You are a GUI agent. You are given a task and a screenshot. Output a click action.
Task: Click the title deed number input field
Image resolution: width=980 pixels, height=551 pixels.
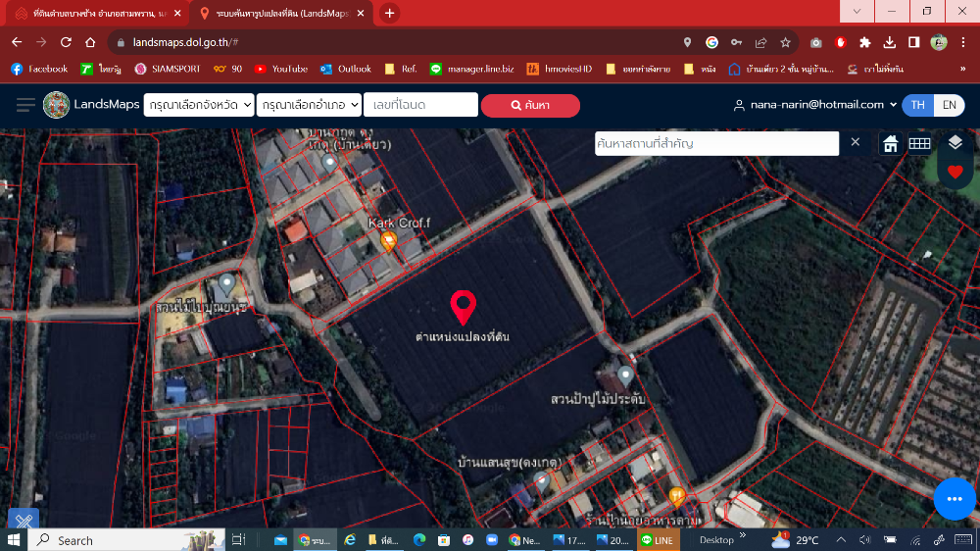tap(420, 105)
